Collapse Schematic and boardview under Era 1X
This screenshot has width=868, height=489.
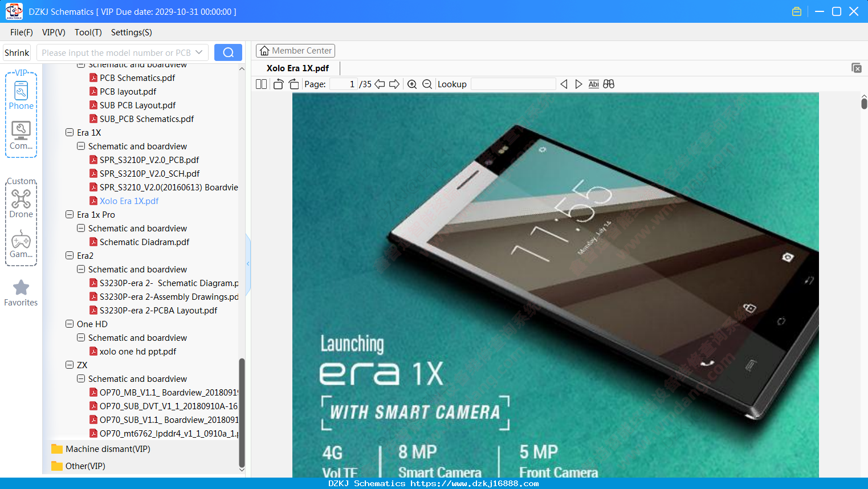[x=81, y=146]
